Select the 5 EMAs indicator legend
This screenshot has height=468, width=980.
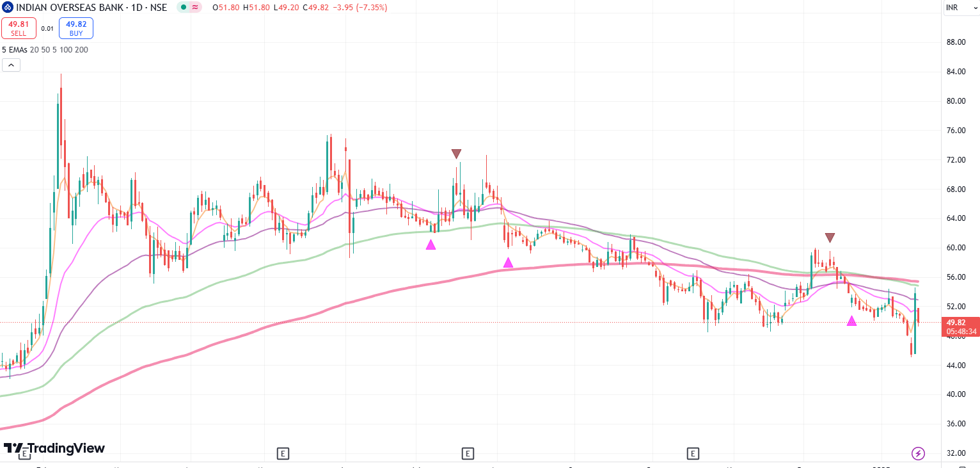coord(45,49)
